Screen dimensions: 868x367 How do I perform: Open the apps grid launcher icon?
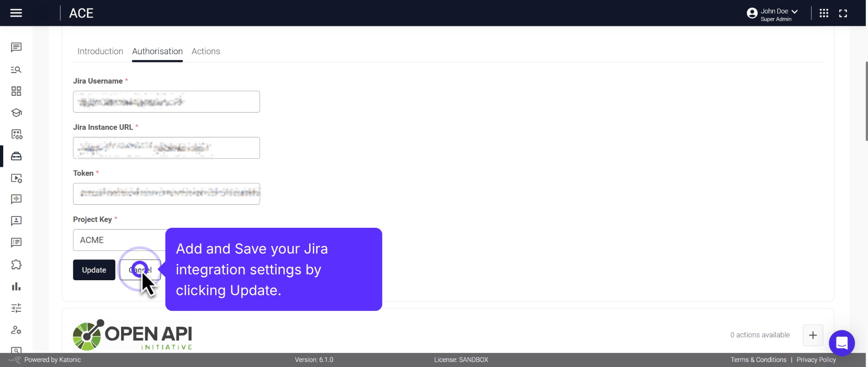tap(824, 13)
